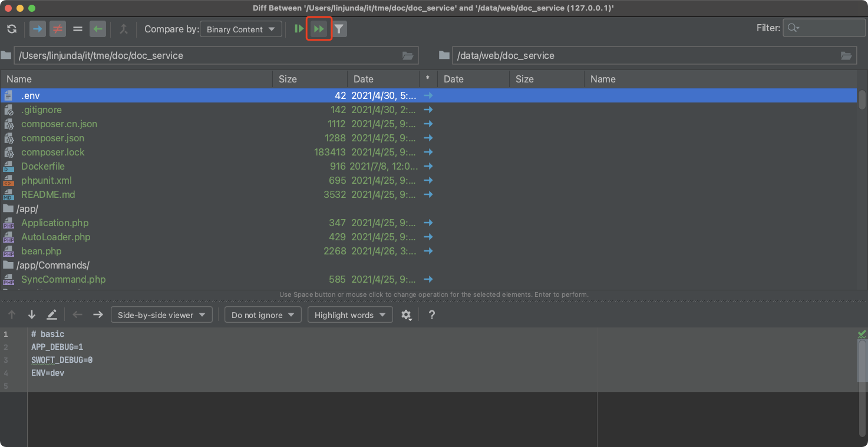
Task: Browse for the right folder
Action: pyautogui.click(x=846, y=55)
